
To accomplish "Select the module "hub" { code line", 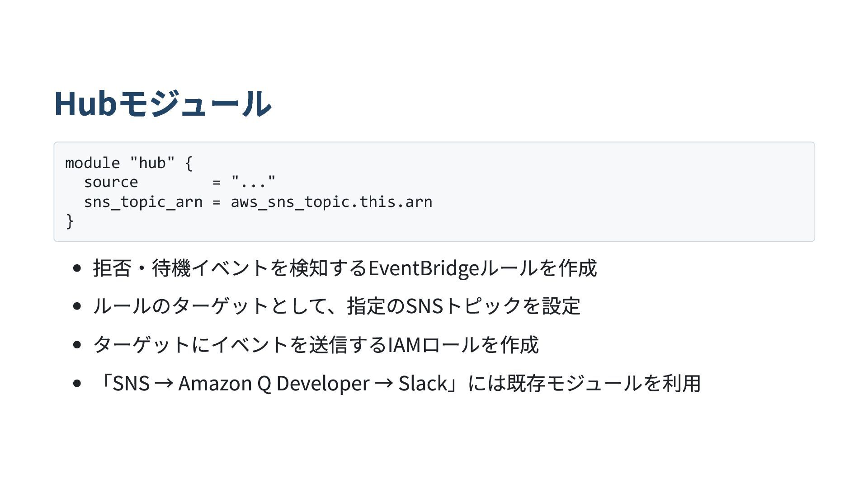I will coord(129,163).
